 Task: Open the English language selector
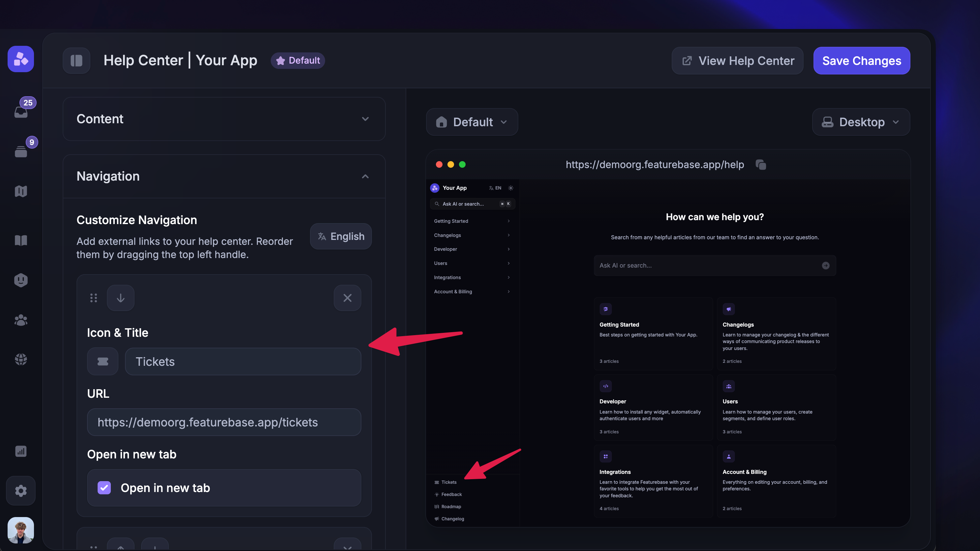coord(341,236)
